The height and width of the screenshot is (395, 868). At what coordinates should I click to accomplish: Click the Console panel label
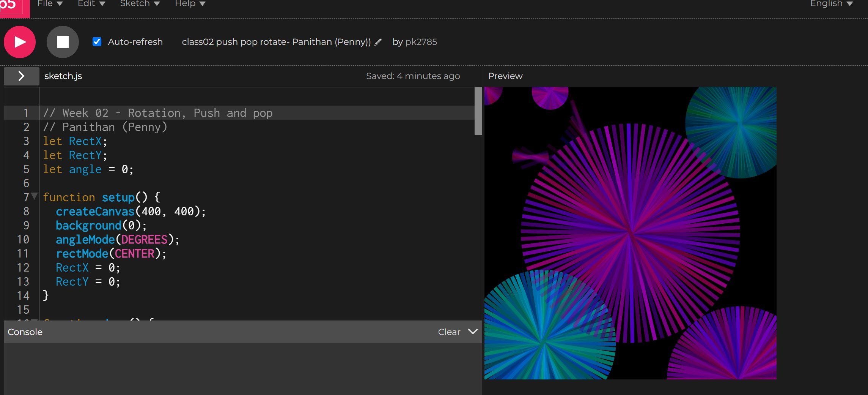25,332
